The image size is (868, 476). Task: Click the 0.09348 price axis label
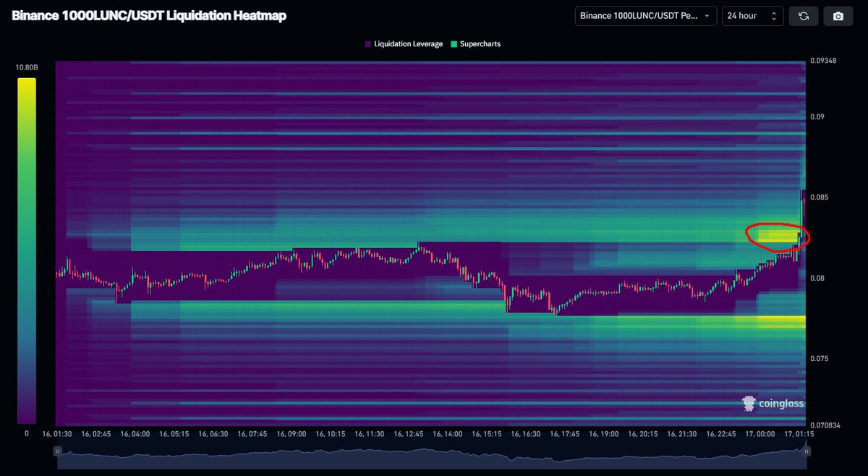point(823,61)
